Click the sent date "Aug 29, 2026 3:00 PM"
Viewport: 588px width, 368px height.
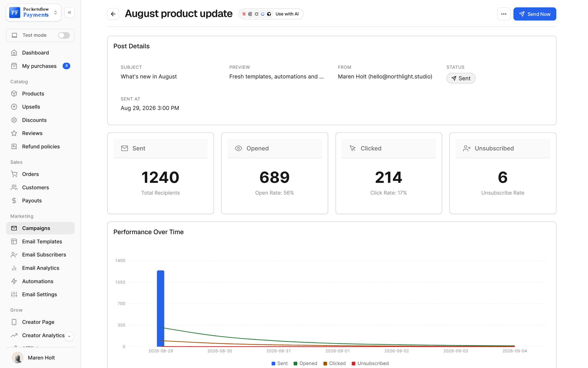tap(150, 108)
